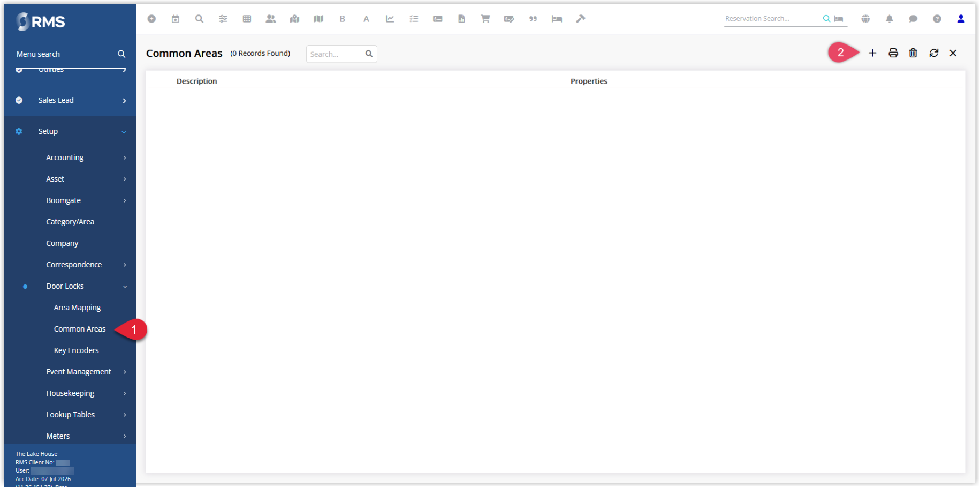Expand the Boomgate submenu

pos(70,200)
